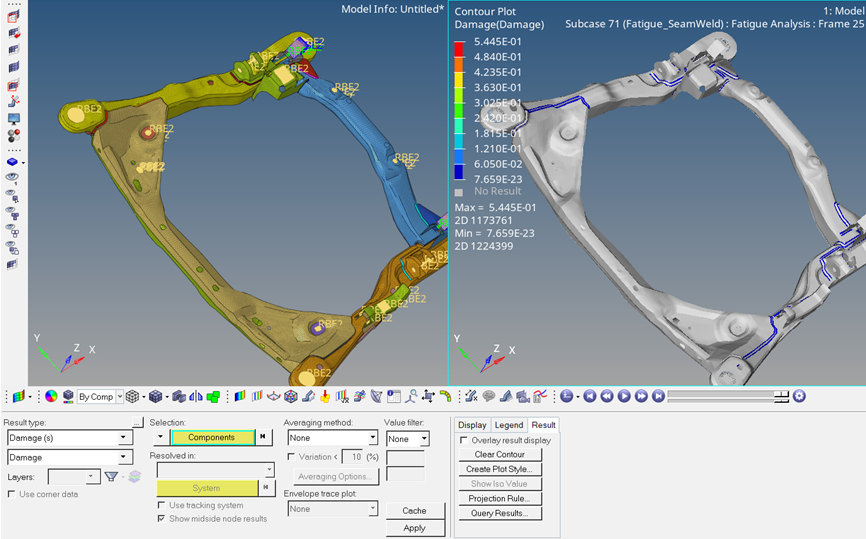Image resolution: width=866 pixels, height=539 pixels.
Task: Switch to the Display tab
Action: click(472, 425)
